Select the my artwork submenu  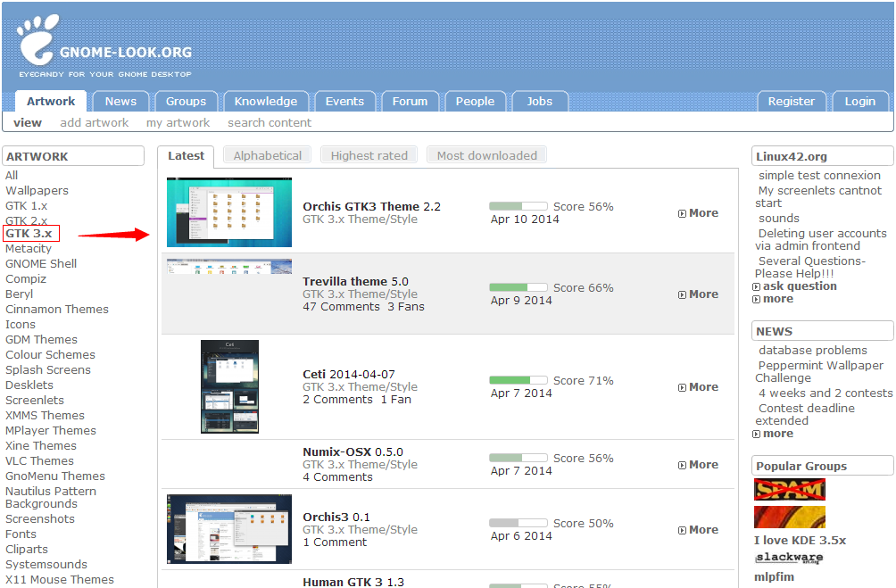(x=178, y=122)
